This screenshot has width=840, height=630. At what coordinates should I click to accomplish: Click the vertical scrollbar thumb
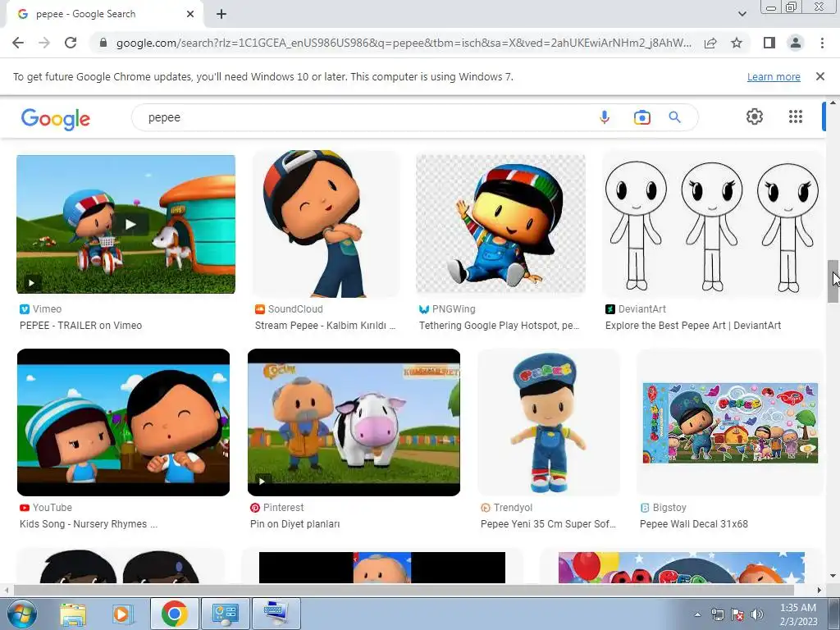(x=833, y=281)
